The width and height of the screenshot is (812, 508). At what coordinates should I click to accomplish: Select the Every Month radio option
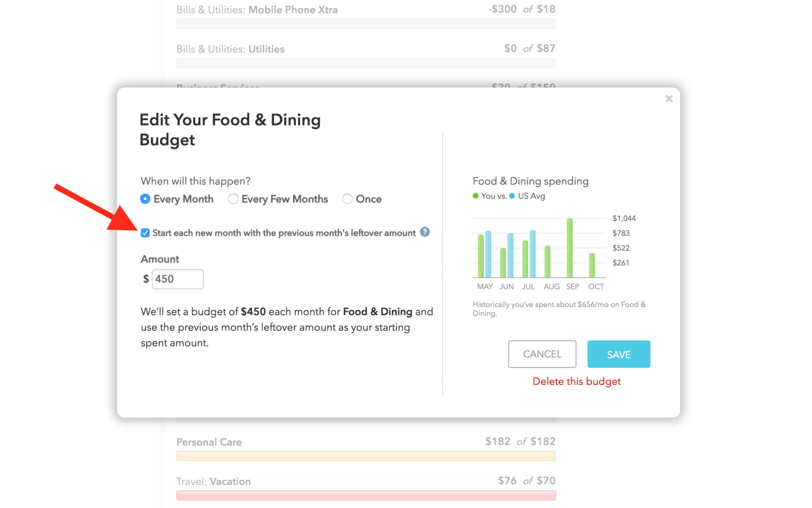[x=145, y=199]
